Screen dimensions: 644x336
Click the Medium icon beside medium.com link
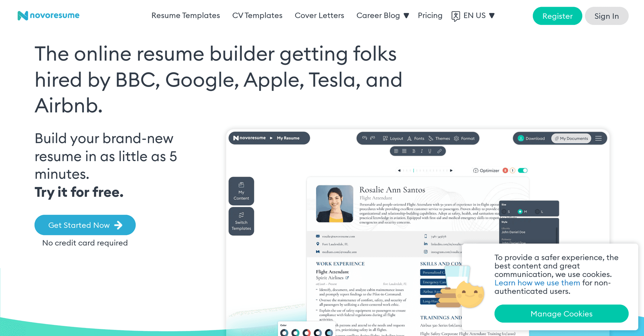point(318,252)
